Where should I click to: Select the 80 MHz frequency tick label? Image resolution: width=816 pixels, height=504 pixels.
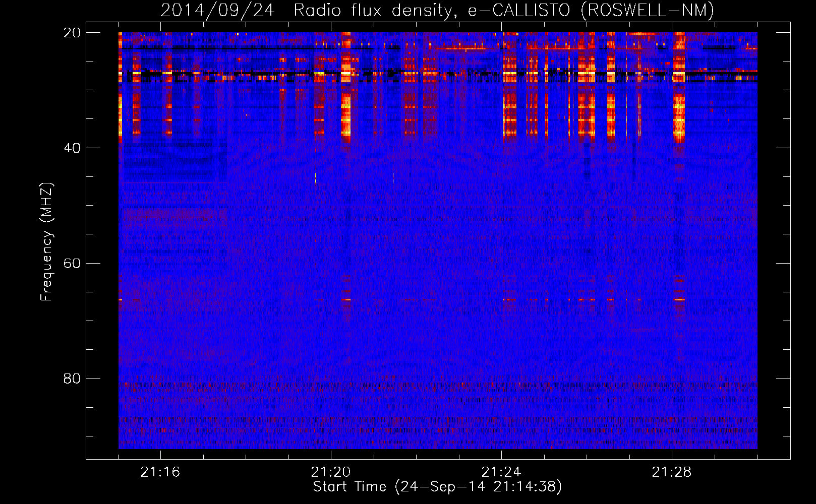72,379
